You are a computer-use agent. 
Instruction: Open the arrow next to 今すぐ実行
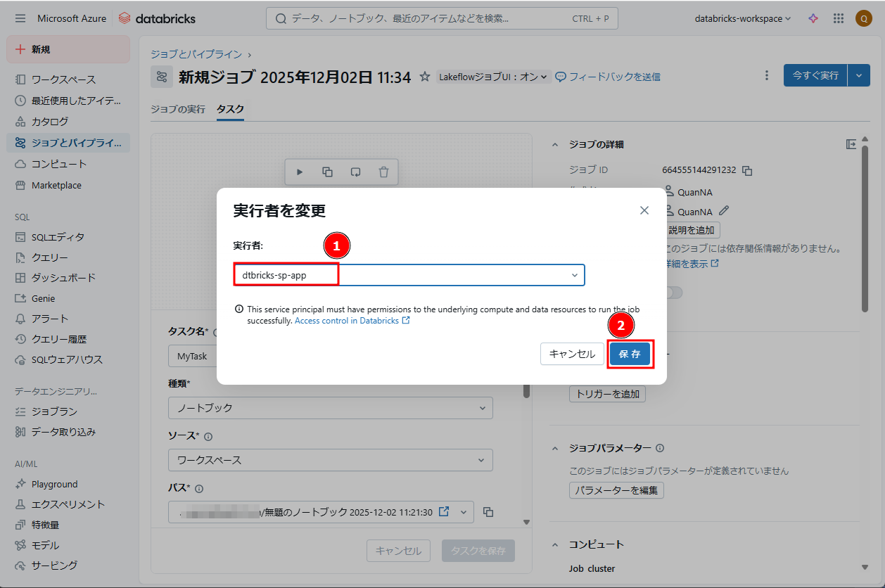859,75
